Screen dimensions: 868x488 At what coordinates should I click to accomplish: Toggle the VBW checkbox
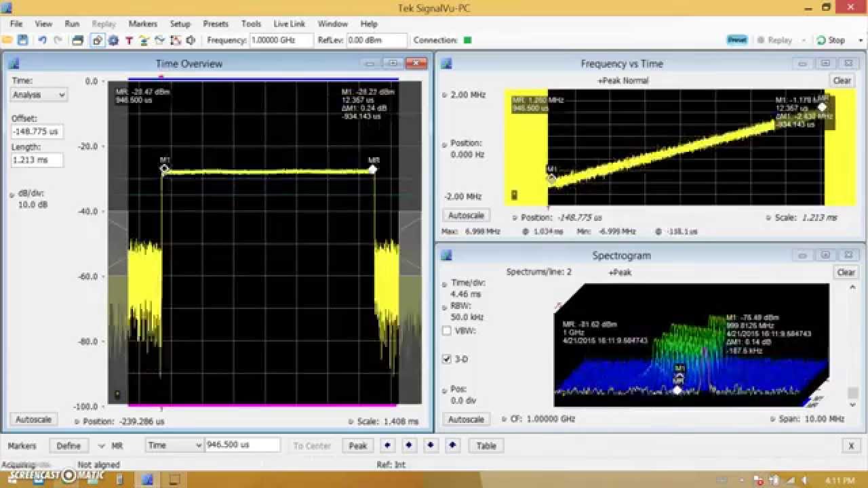tap(447, 331)
